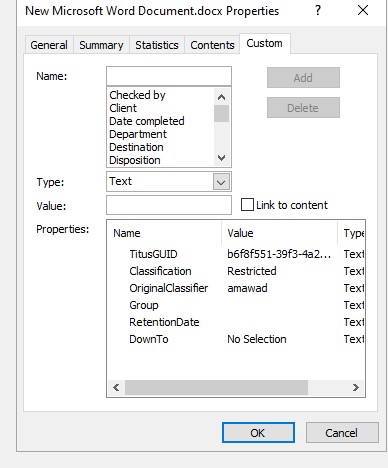Click the horizontal scrollbar thumb in Properties
The width and height of the screenshot is (388, 468).
216,387
